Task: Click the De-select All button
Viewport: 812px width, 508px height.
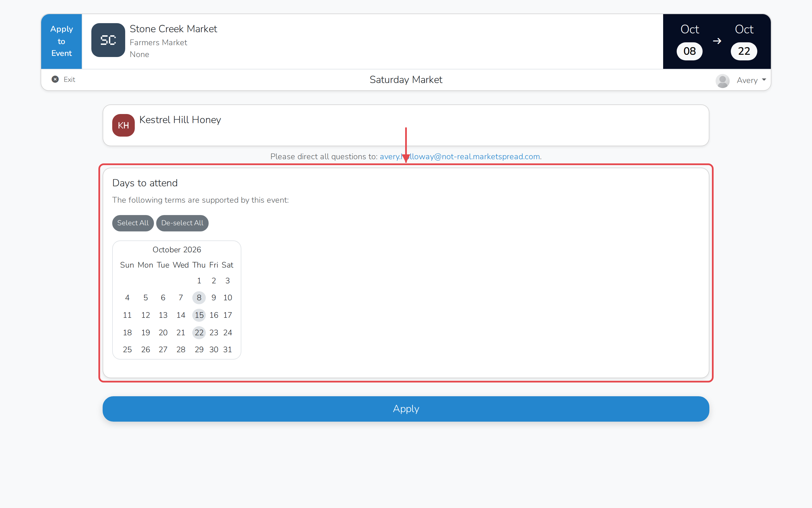Action: (182, 223)
